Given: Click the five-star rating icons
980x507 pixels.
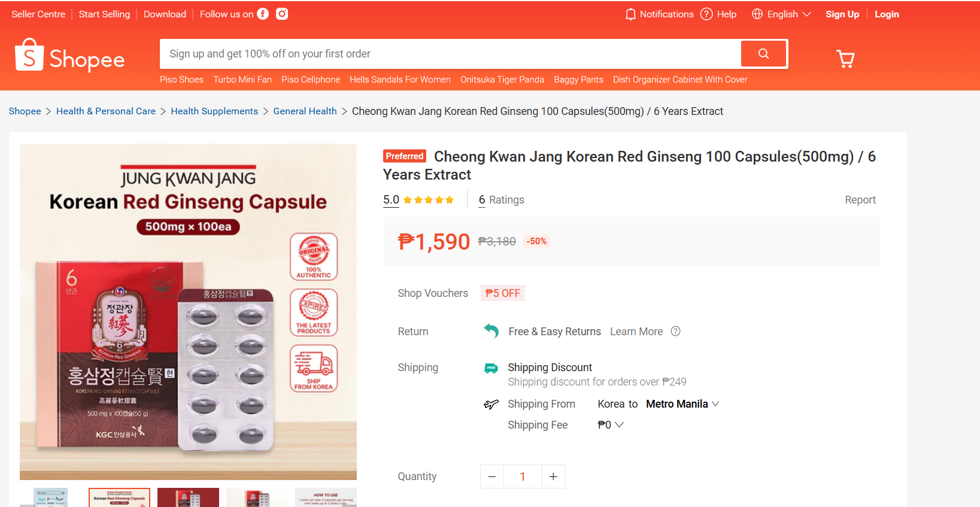Looking at the screenshot, I should click(429, 200).
